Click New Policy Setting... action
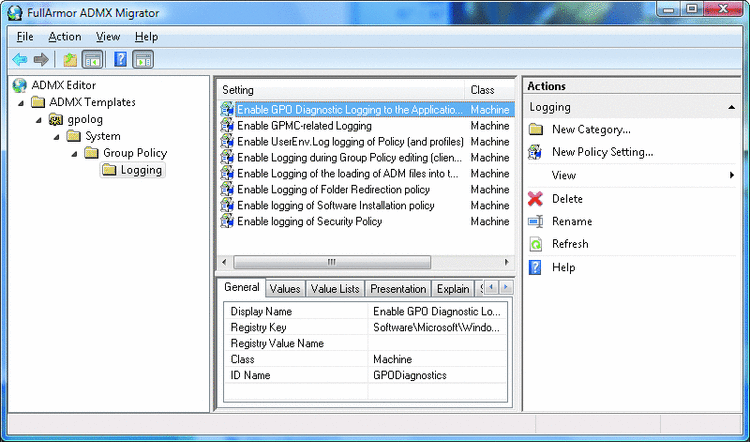 click(x=603, y=152)
